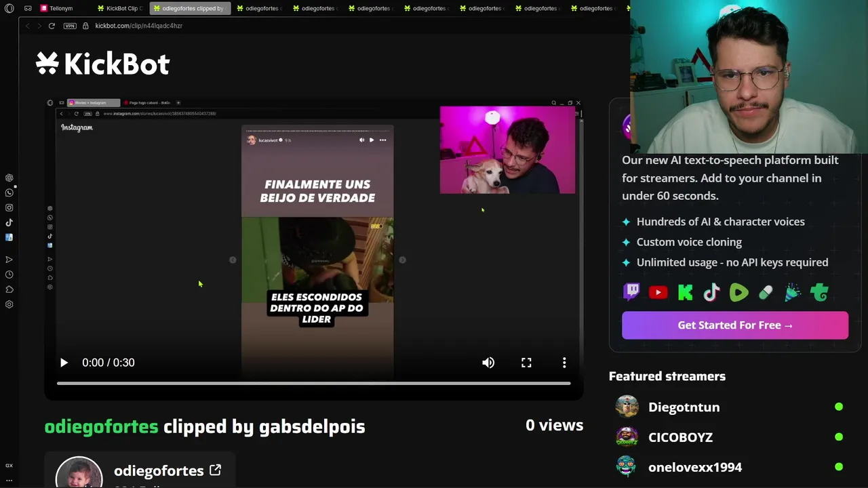The width and height of the screenshot is (868, 488).
Task: Click the odiegofortes profile avatar
Action: click(79, 472)
